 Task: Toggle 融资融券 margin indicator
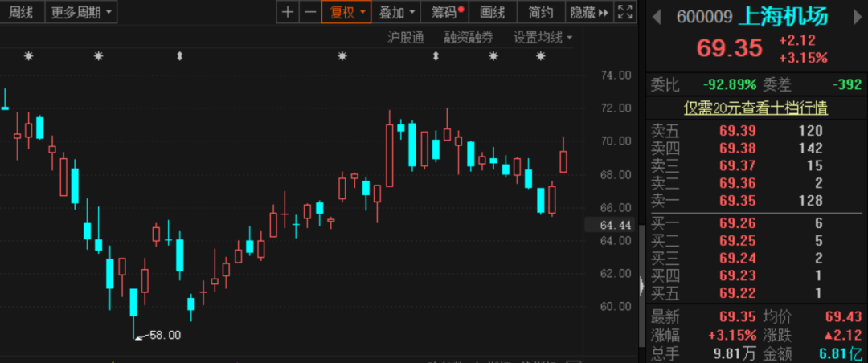pyautogui.click(x=469, y=38)
